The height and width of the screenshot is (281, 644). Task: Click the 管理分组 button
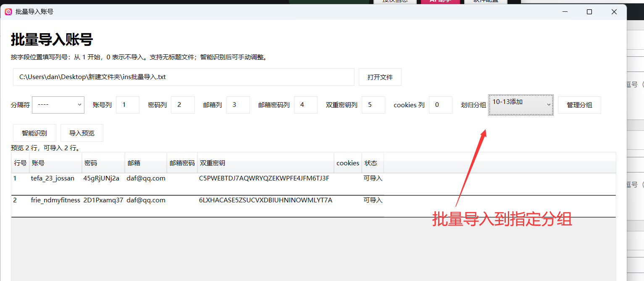pos(579,105)
